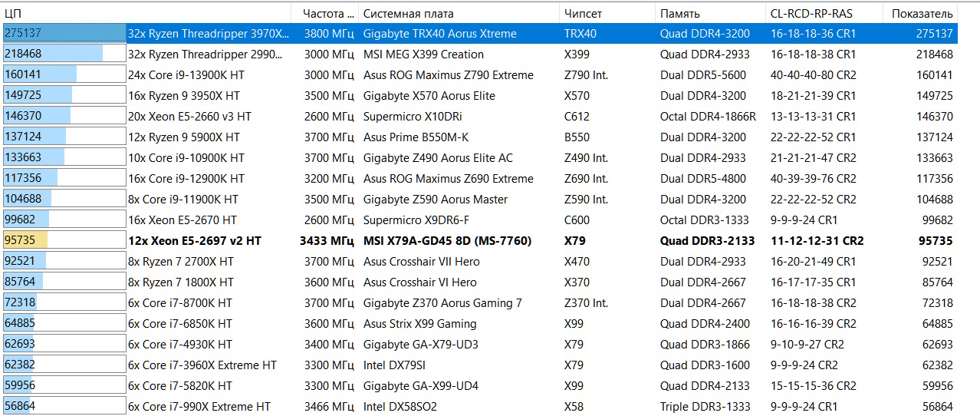This screenshot has width=980, height=416.
Task: Click the 218468 score bar
Action: [63, 54]
